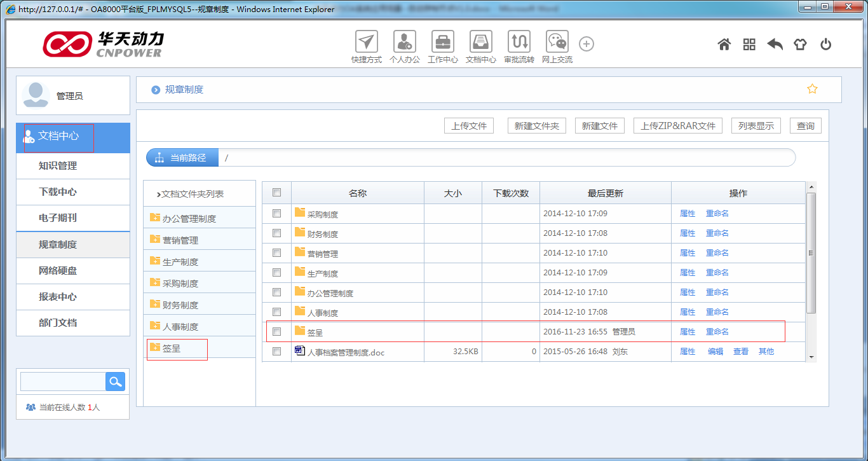Favorite this page with the star icon

click(x=812, y=89)
